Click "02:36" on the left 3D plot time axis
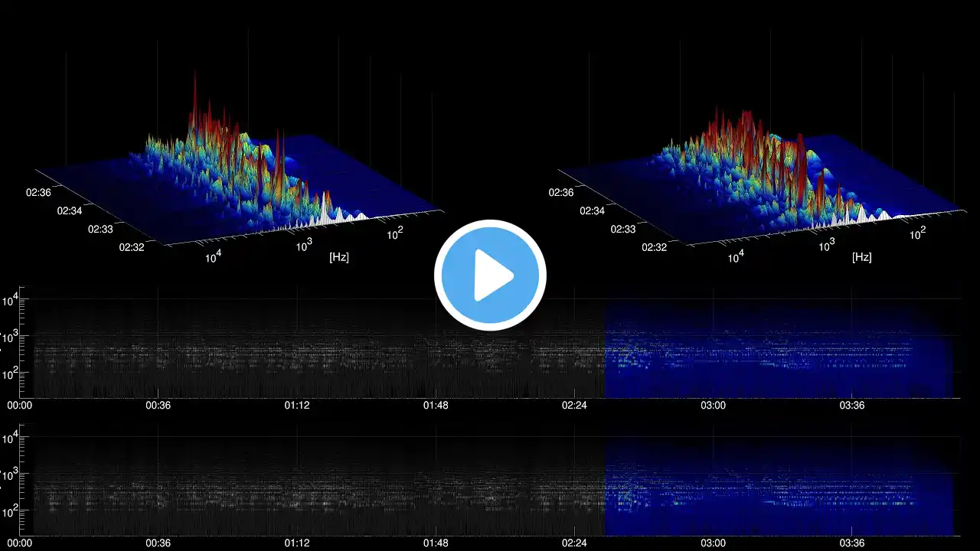 [x=38, y=192]
